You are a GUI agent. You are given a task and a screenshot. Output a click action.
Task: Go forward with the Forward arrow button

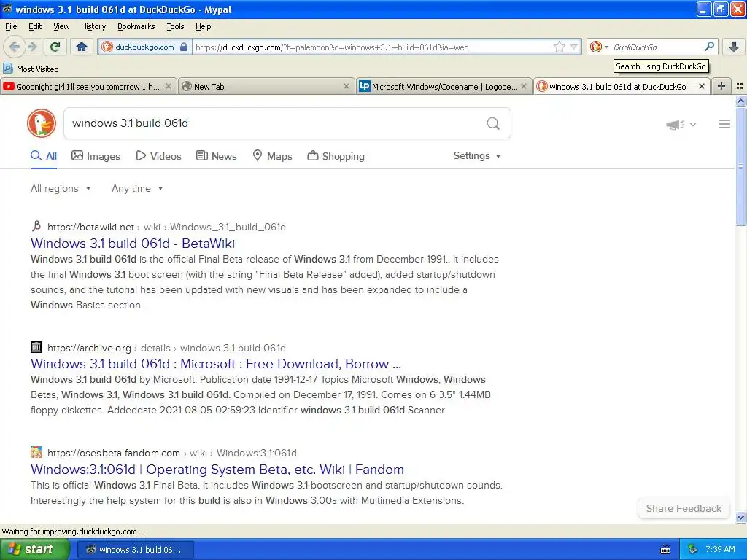[32, 47]
